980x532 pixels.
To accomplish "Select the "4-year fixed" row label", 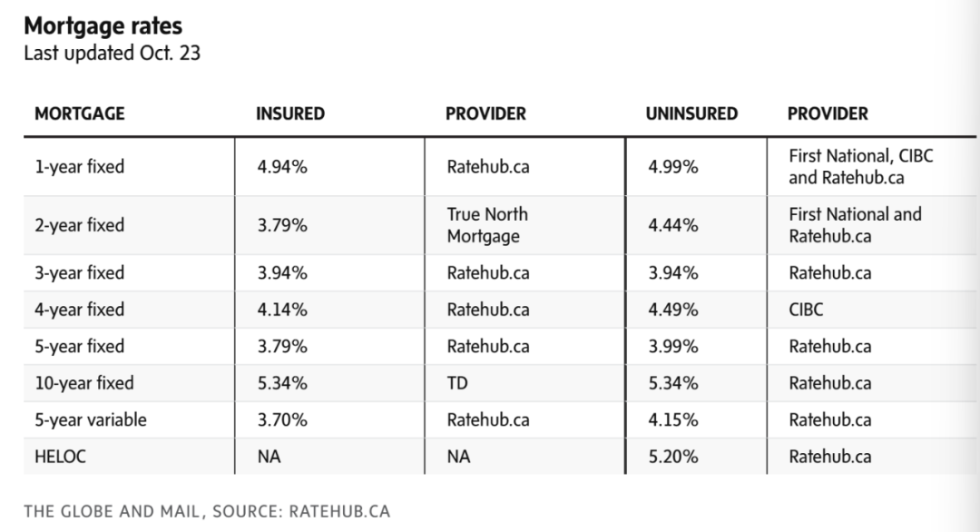I will [x=79, y=310].
